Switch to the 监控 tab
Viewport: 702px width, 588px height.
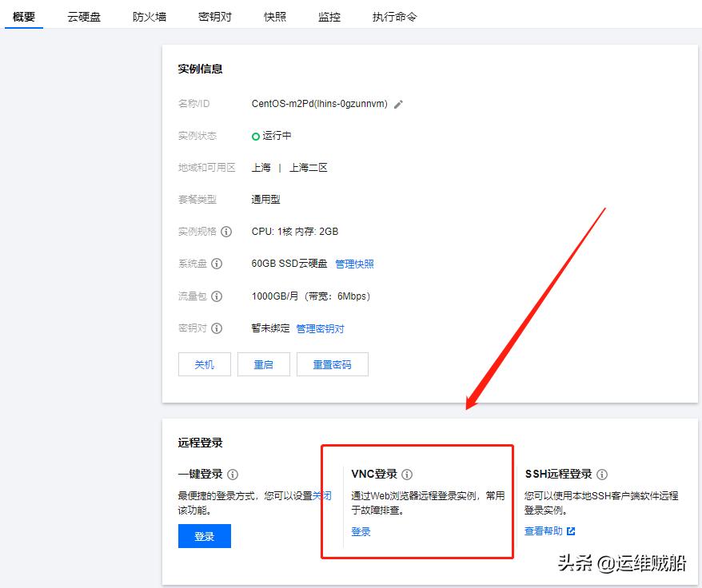(x=328, y=16)
